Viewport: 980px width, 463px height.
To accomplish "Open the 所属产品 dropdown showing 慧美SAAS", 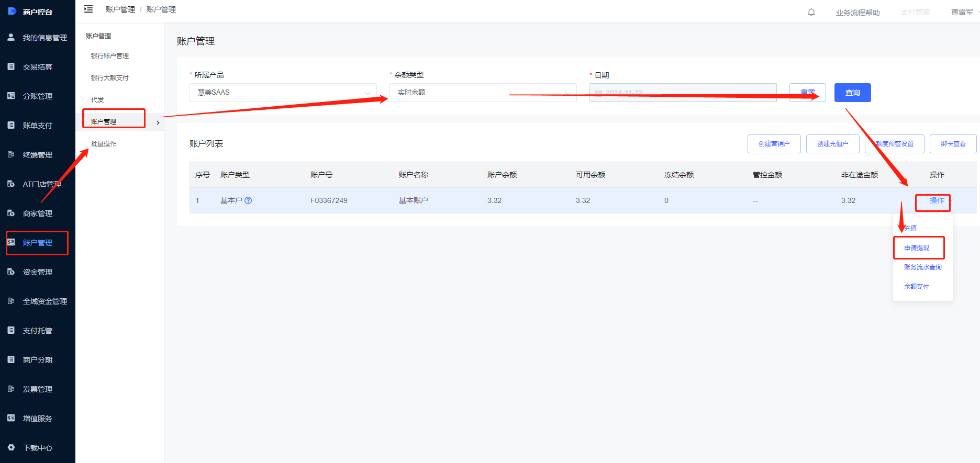I will (283, 93).
